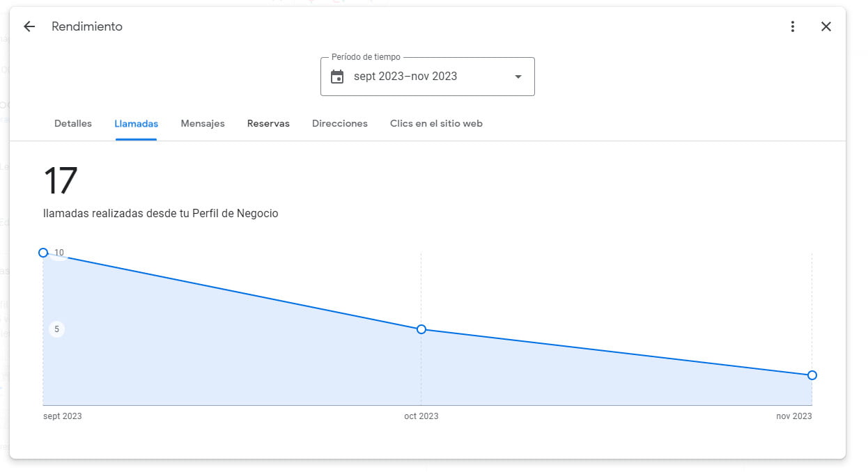Switch to the Reservas tab
Screen dimensions: 868x472
point(268,123)
